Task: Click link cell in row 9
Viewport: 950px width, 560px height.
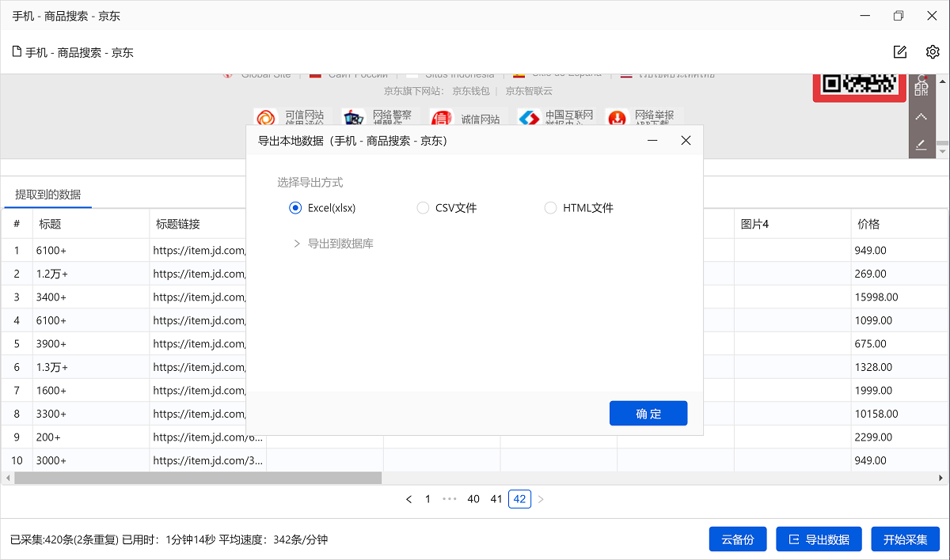Action: [x=207, y=437]
